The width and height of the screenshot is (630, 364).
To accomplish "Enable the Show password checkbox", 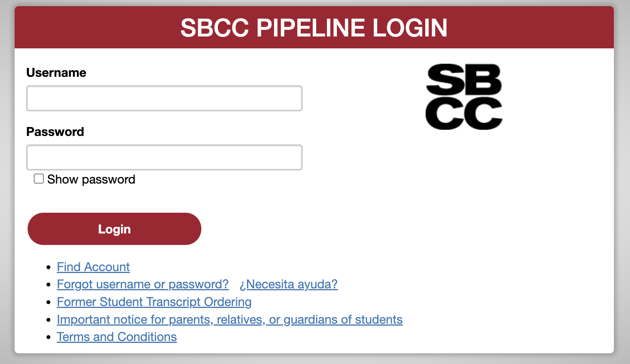I will pyautogui.click(x=39, y=179).
